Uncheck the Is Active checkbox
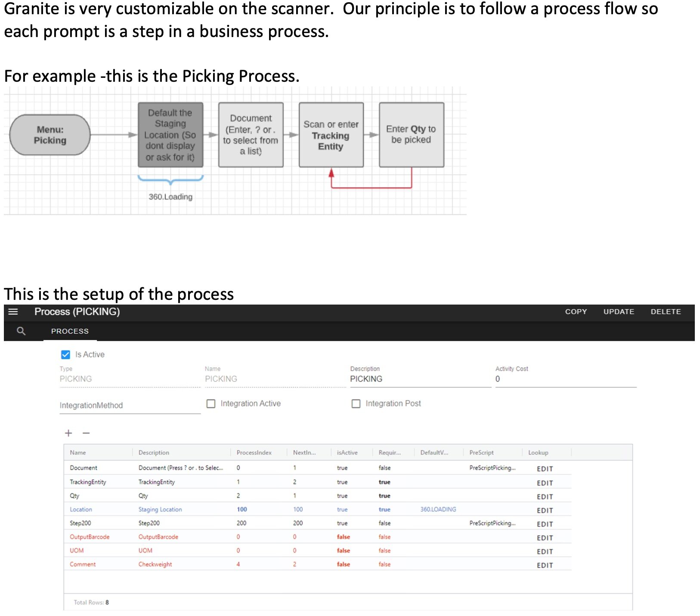The height and width of the screenshot is (616, 700). pyautogui.click(x=66, y=354)
